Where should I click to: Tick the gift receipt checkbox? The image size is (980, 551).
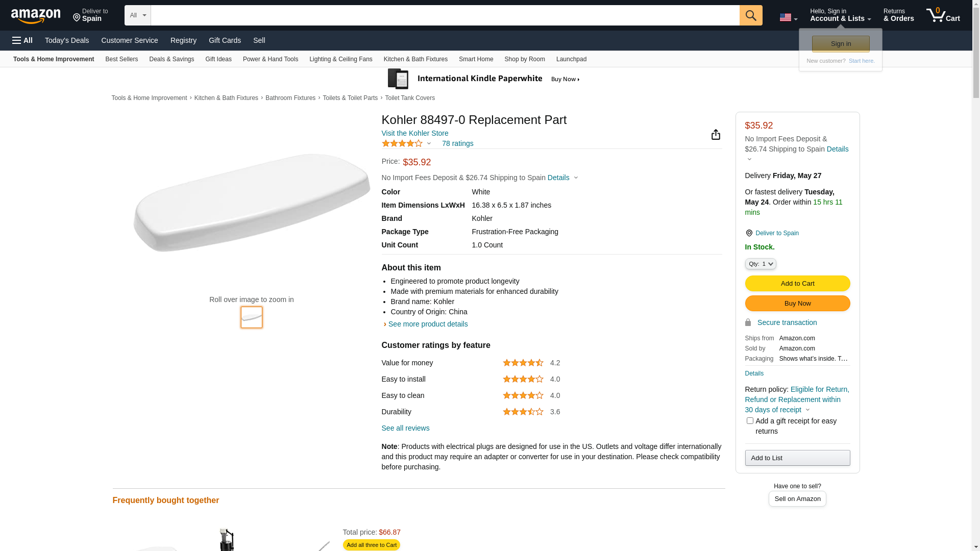[749, 421]
